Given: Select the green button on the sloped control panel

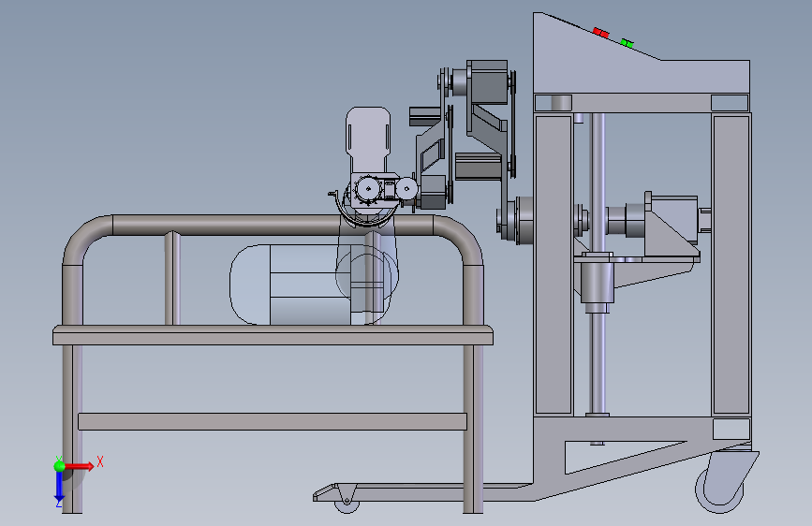Looking at the screenshot, I should tap(627, 43).
